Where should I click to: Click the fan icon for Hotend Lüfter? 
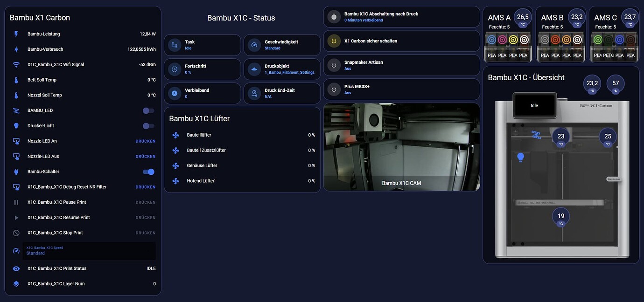(175, 180)
